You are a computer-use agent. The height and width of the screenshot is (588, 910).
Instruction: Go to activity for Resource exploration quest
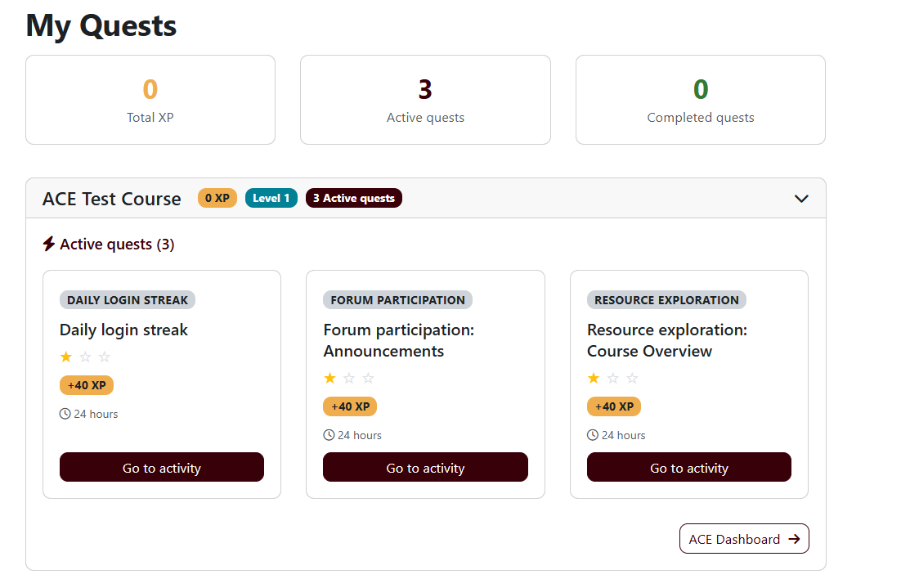[689, 468]
